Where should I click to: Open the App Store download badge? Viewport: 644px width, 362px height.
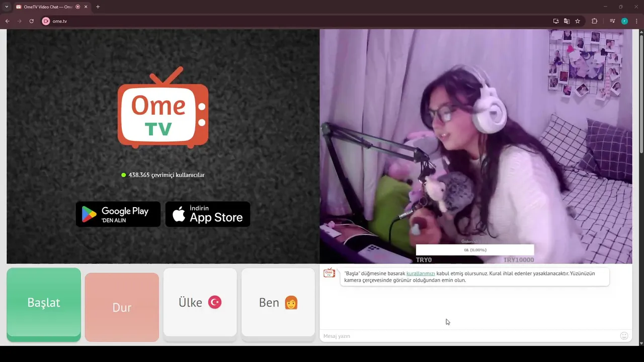(x=208, y=214)
